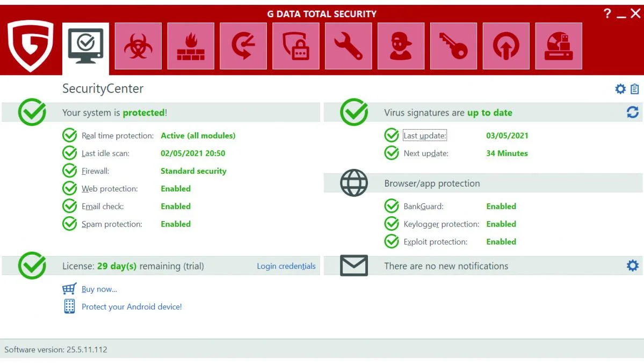Click the G DATA shield logo
The image size is (644, 363).
click(31, 46)
